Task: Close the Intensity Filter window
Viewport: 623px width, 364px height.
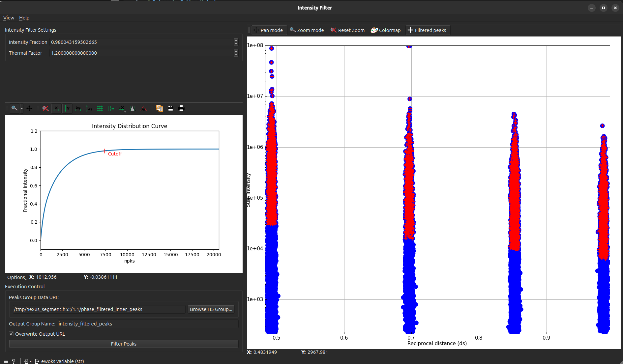Action: coord(615,8)
